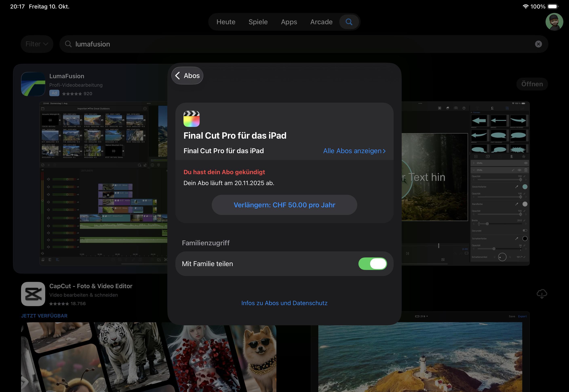Download CapCut via cloud icon
Image resolution: width=569 pixels, height=392 pixels.
click(542, 294)
